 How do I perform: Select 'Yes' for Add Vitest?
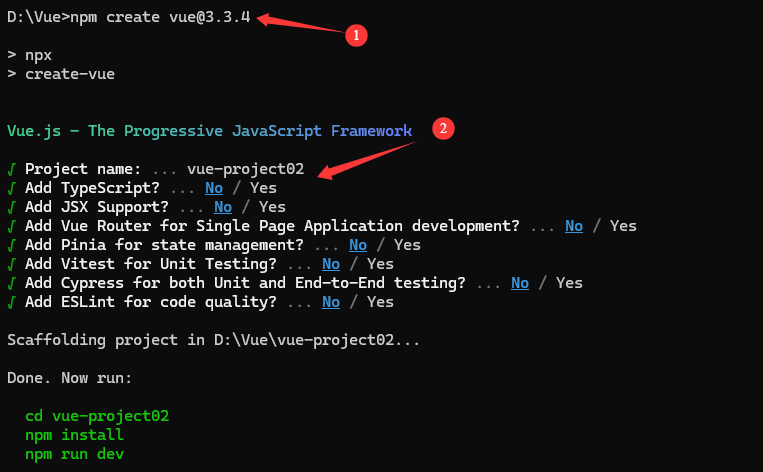coord(381,264)
